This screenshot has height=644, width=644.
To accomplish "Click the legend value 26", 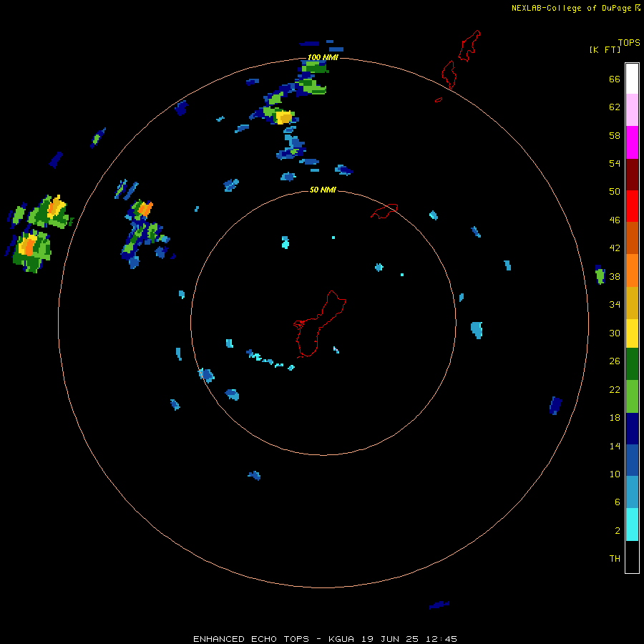I will click(x=615, y=361).
